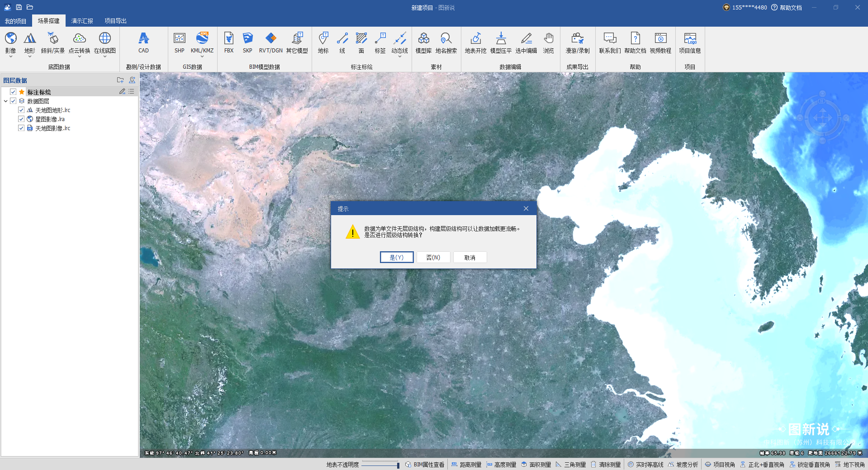Viewport: 868px width, 470px height.
Task: Collapse the 数据图层 tree node
Action: [x=5, y=101]
